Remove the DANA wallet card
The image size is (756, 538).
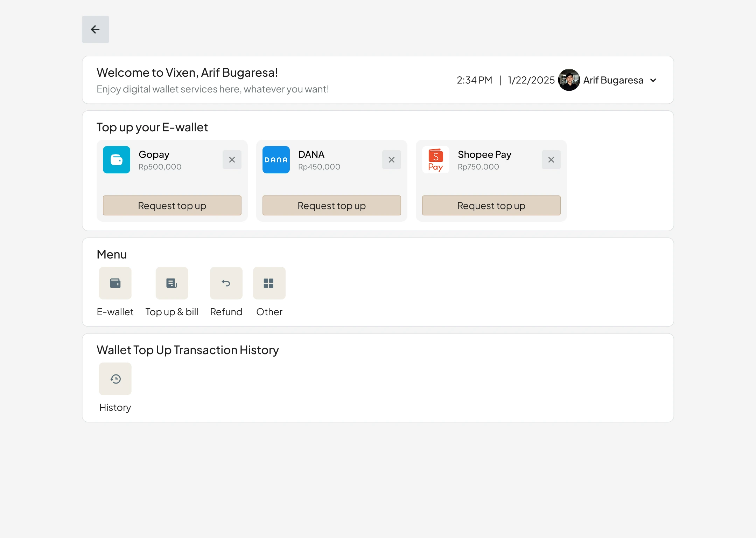tap(391, 160)
